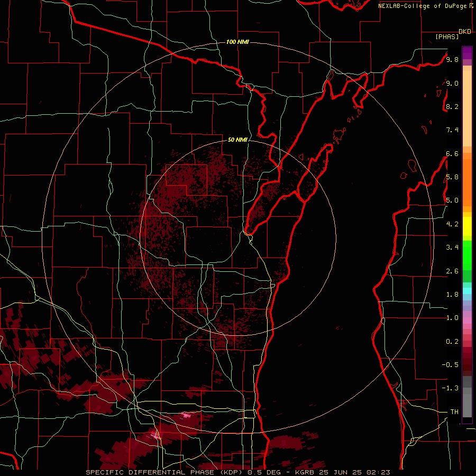Click the 9.8 scale value
The height and width of the screenshot is (476, 476).
tap(452, 59)
